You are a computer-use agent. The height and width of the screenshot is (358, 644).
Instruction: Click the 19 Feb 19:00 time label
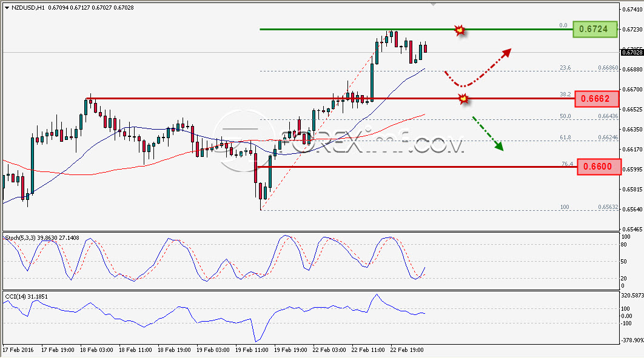(x=290, y=350)
